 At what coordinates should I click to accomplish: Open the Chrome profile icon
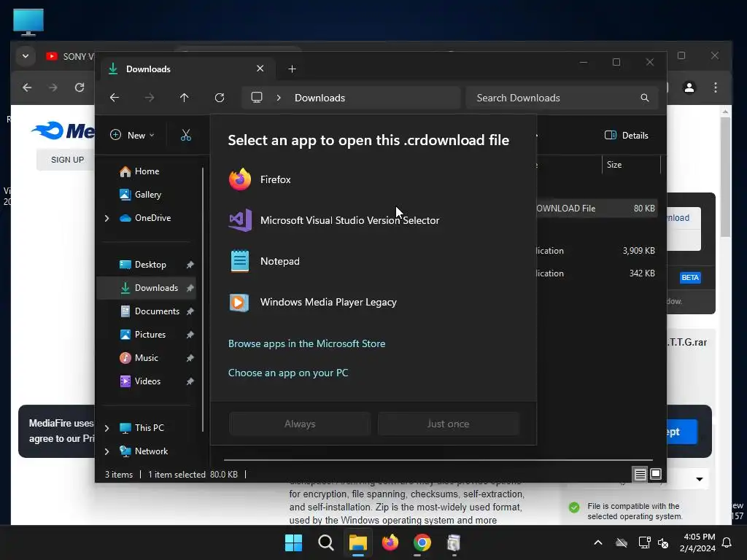pos(689,87)
